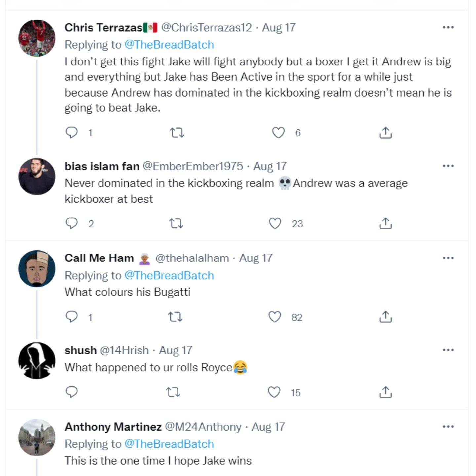Like the 'What colours his Bugatti' tweet
Screen dimensions: 476x476
(275, 317)
